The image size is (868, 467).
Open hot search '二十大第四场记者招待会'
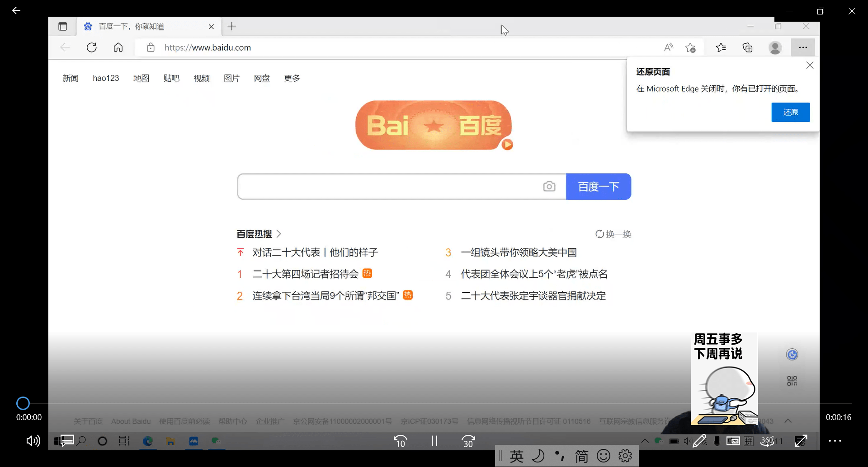pos(306,274)
